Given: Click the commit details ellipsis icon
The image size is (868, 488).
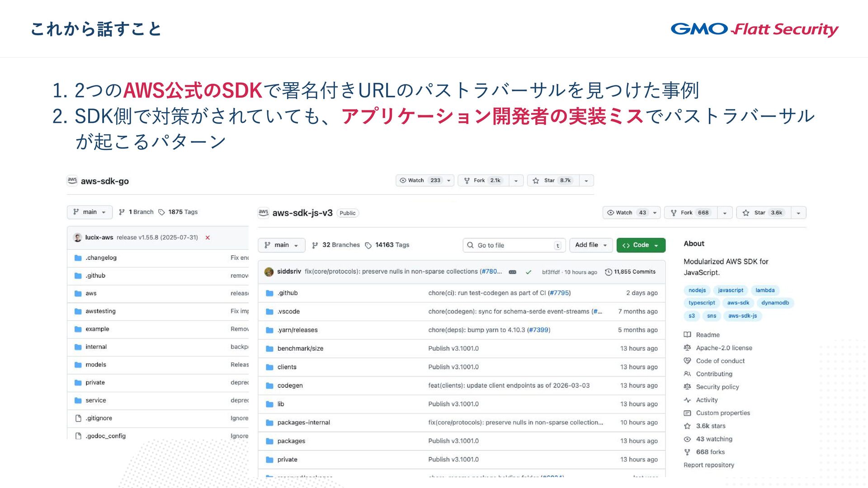Looking at the screenshot, I should tap(512, 272).
